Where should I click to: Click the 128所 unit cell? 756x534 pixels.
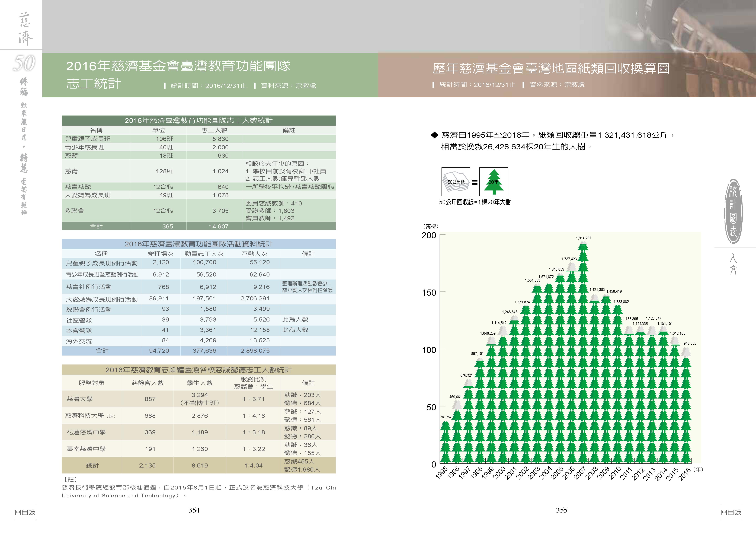click(x=164, y=171)
